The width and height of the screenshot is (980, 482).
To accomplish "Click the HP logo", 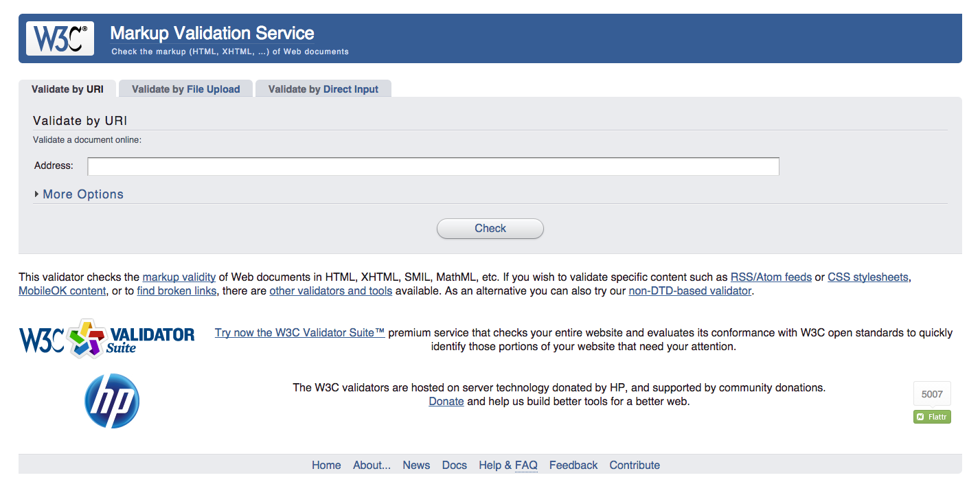I will pos(112,401).
